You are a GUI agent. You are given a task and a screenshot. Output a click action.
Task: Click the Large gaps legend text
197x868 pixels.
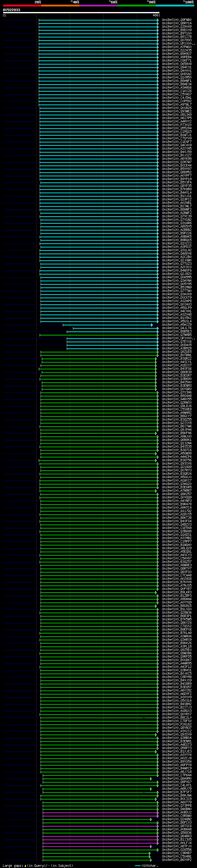click(13, 866)
